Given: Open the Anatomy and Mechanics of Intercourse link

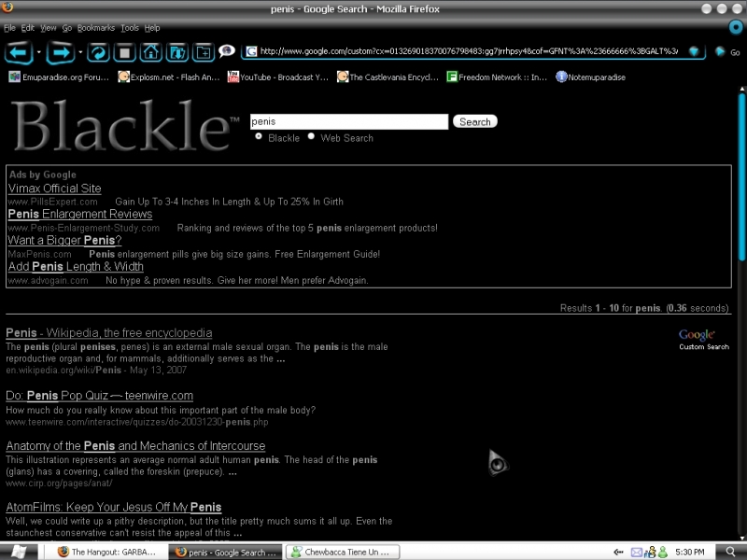Looking at the screenshot, I should click(x=135, y=446).
